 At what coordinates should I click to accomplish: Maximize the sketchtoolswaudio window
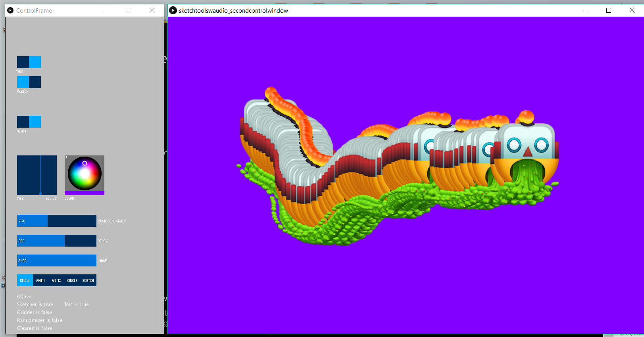[x=609, y=10]
